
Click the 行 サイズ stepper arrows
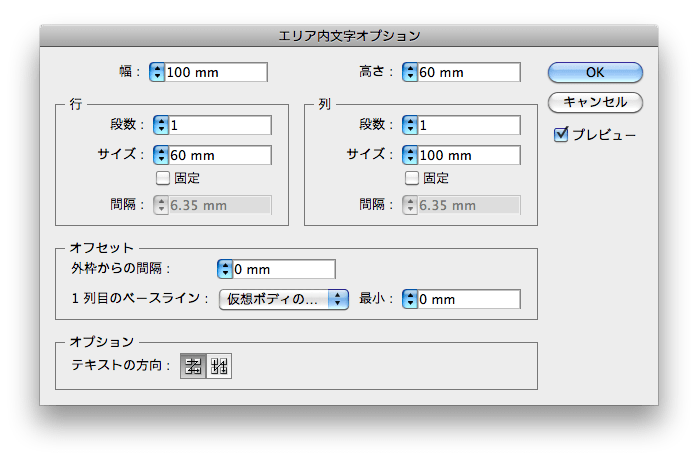pos(161,155)
